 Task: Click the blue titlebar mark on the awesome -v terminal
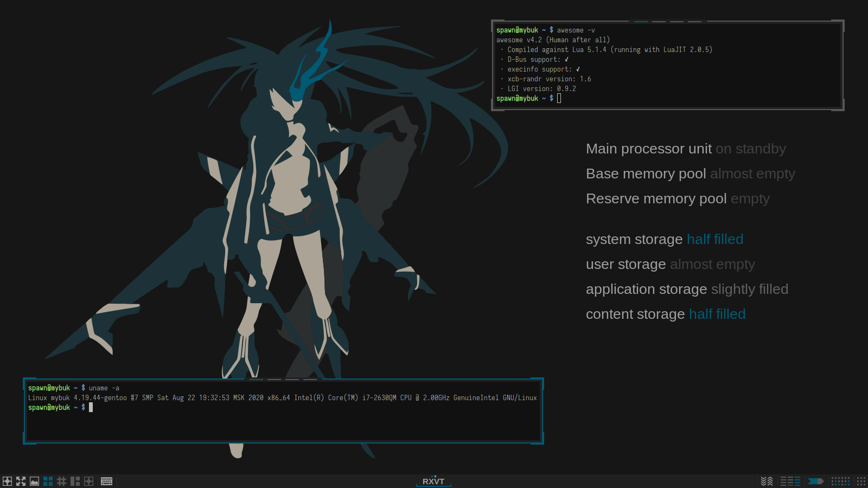click(x=641, y=22)
